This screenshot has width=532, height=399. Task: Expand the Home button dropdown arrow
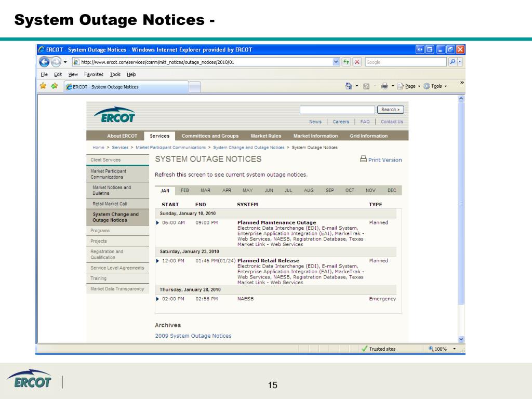point(357,86)
